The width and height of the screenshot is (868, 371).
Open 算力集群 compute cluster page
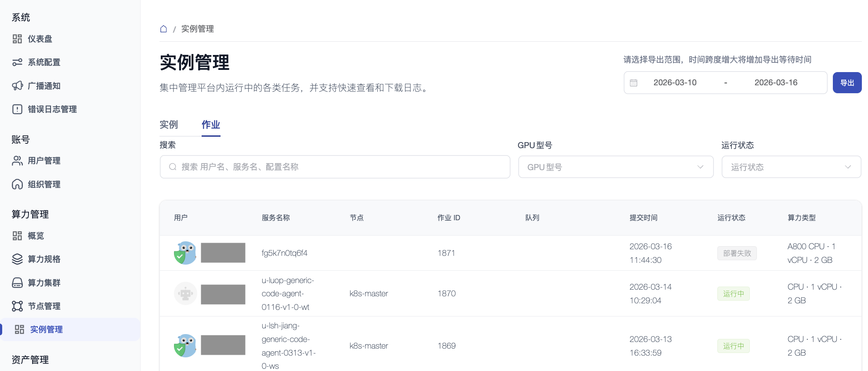click(x=44, y=283)
